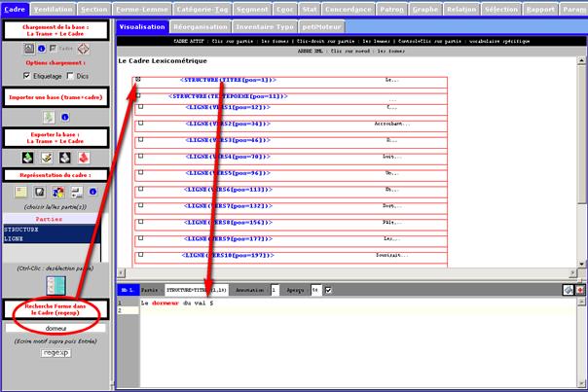Click the Annotation number field
Image resolution: width=588 pixels, height=392 pixels.
pyautogui.click(x=275, y=290)
